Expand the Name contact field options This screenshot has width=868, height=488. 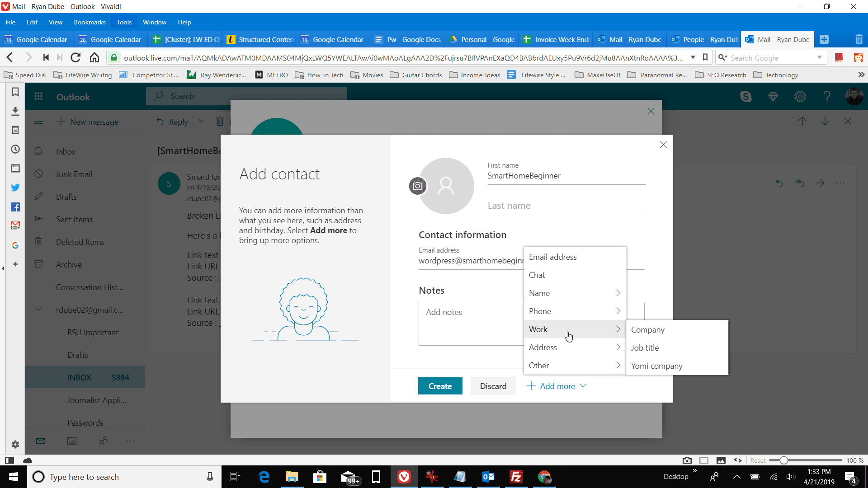(618, 292)
